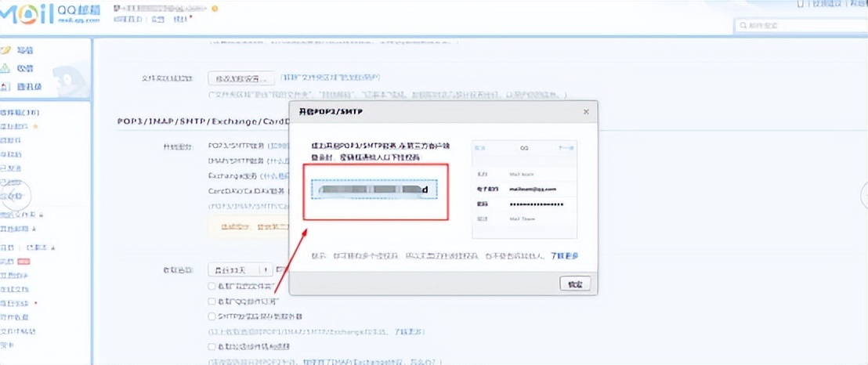Click the star beside 星标邮件 folder
This screenshot has width=868, height=365.
[35, 126]
